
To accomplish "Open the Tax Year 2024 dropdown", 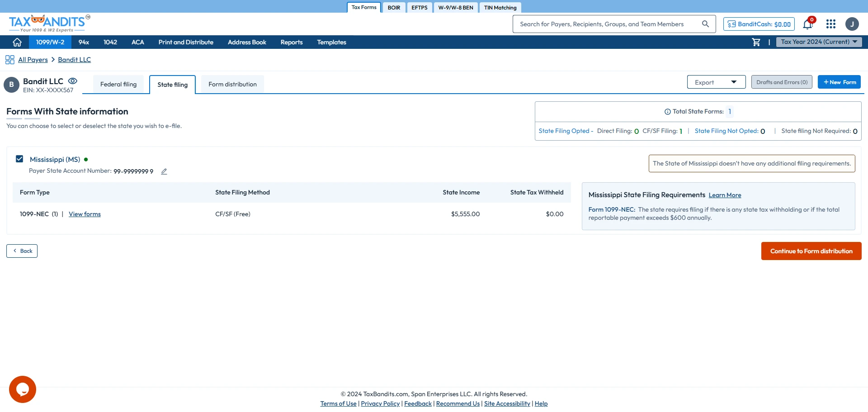I will (x=819, y=42).
